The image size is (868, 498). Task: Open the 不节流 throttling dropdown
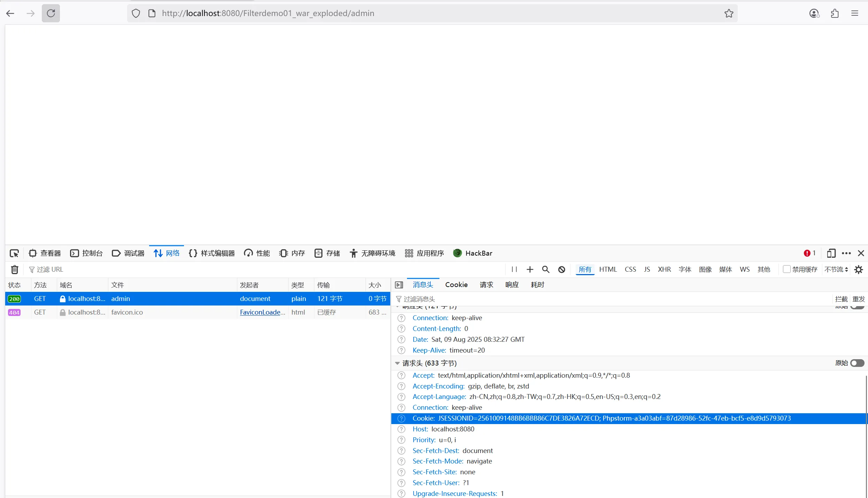tap(836, 270)
